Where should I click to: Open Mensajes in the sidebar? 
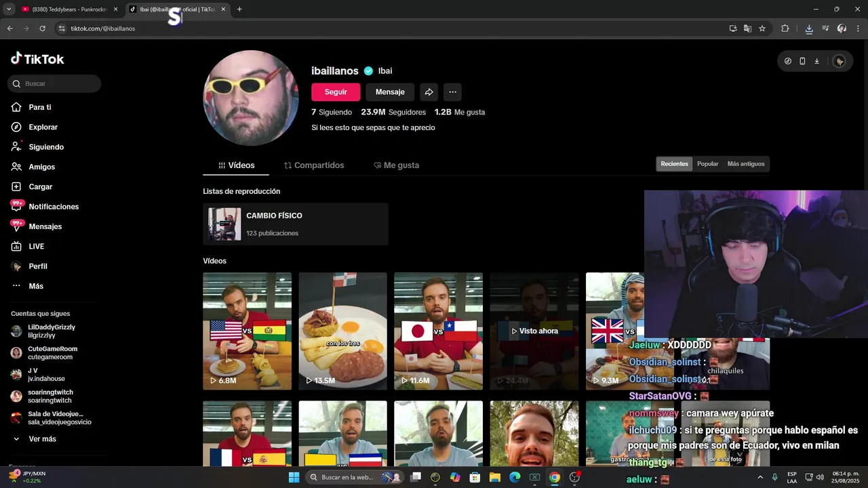(45, 226)
